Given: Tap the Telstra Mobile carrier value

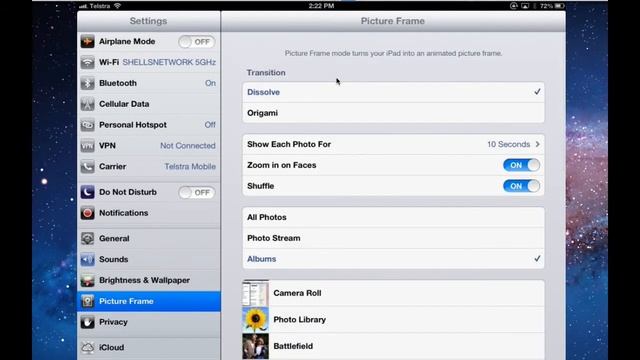Looking at the screenshot, I should point(190,167).
